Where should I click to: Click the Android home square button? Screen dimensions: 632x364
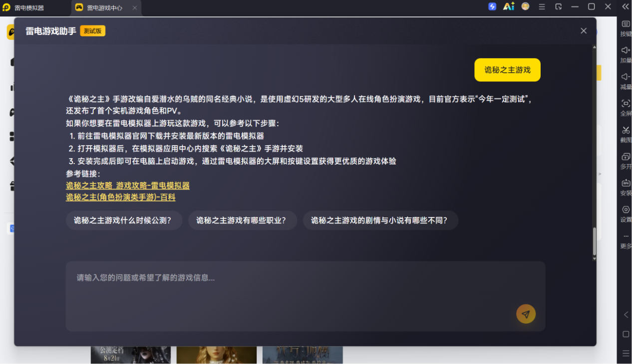[626, 334]
